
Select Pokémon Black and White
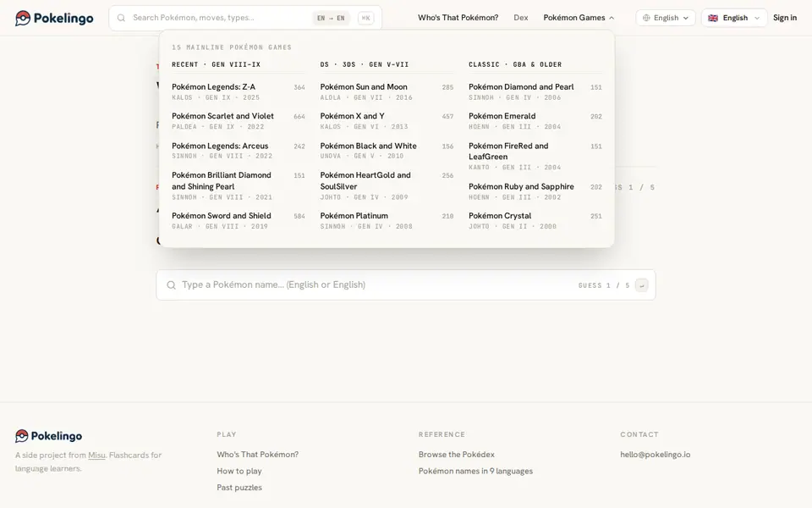coord(387,151)
